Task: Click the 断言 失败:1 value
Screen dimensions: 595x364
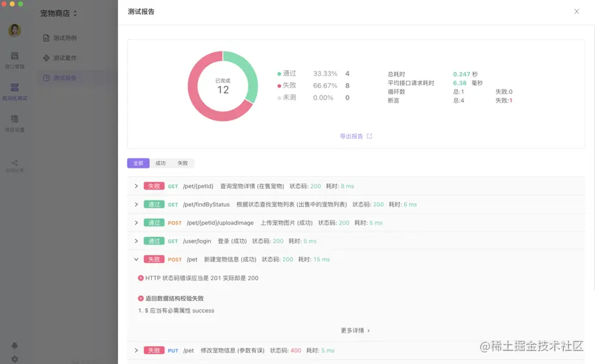Action: click(x=504, y=101)
